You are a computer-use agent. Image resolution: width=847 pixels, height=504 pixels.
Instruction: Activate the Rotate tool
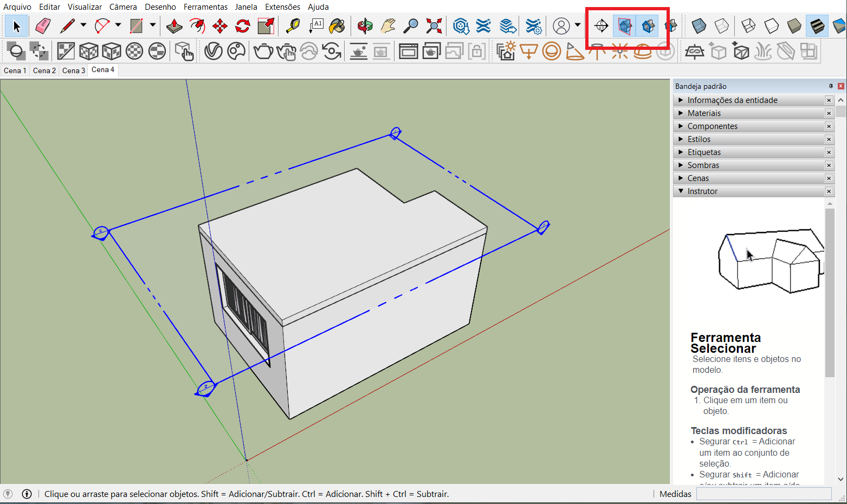[243, 26]
